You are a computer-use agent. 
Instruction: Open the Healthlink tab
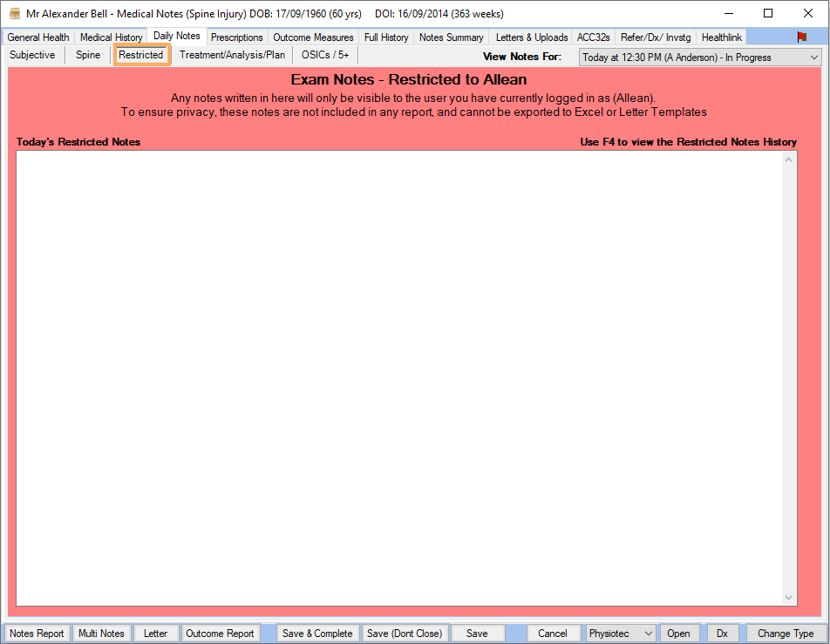click(721, 37)
